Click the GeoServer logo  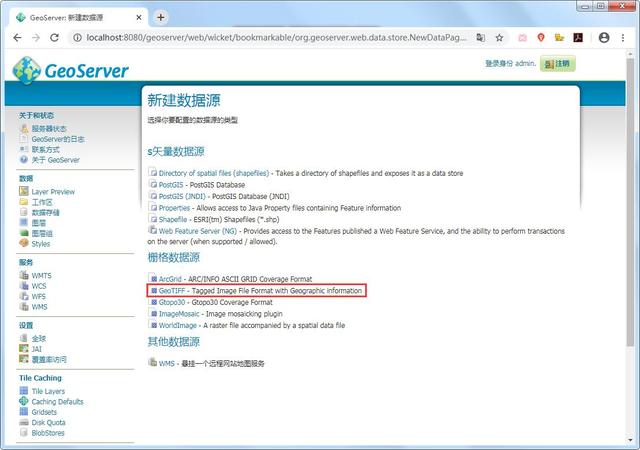pyautogui.click(x=71, y=71)
